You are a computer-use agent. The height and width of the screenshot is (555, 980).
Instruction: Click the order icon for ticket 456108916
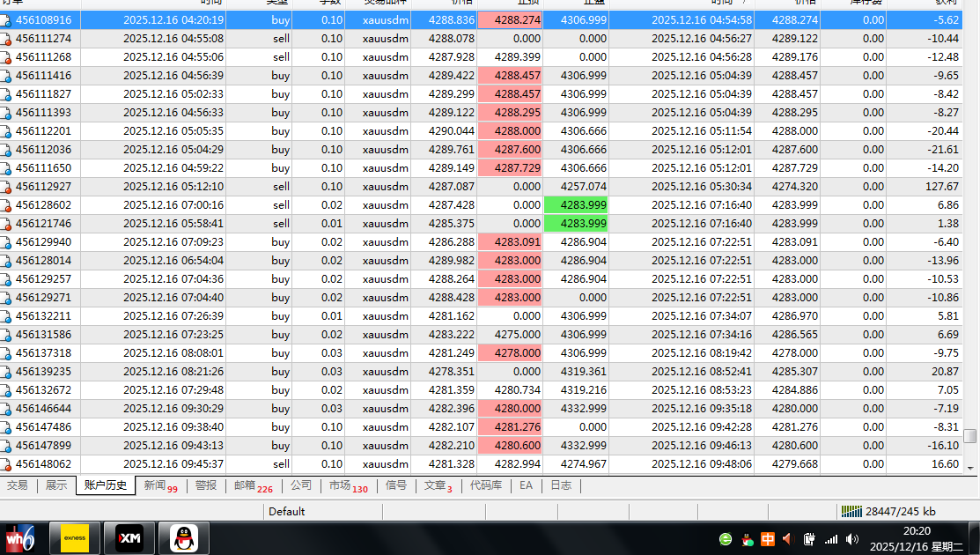[5, 19]
